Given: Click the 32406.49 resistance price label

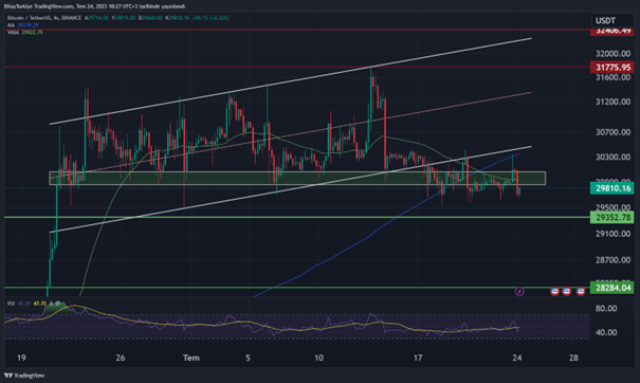Looking at the screenshot, I should tap(612, 31).
